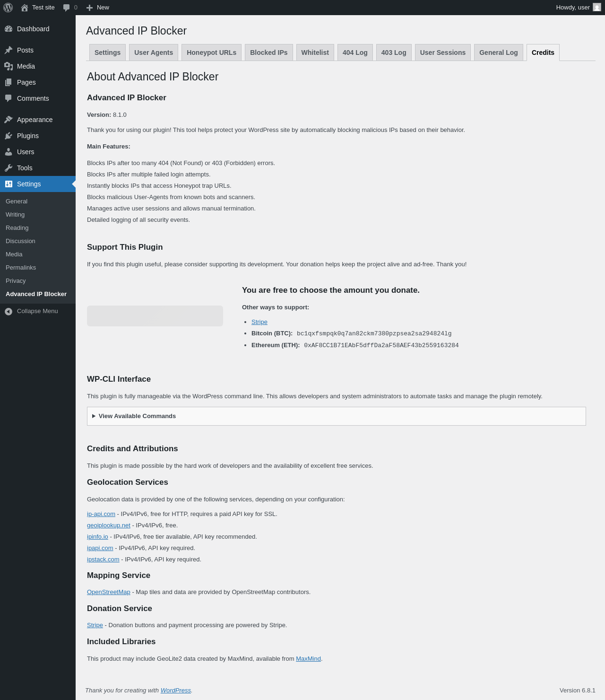Click the user avatar in admin bar

[597, 8]
